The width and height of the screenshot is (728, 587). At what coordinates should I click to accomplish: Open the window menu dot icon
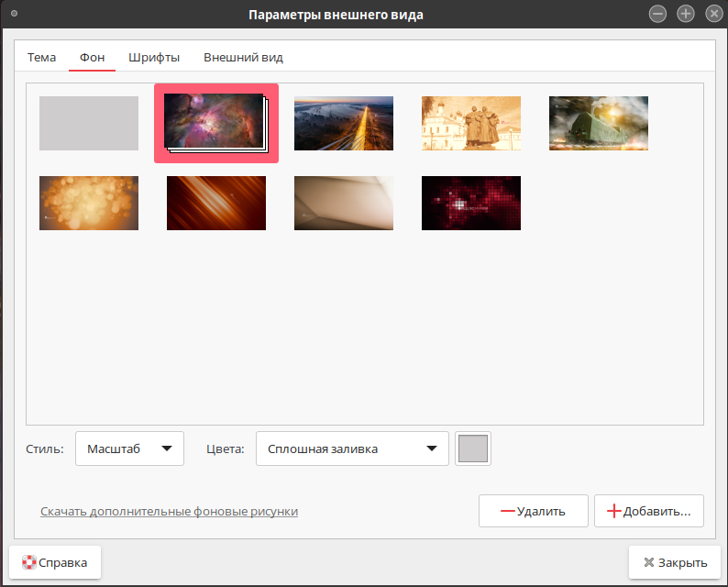click(x=14, y=14)
